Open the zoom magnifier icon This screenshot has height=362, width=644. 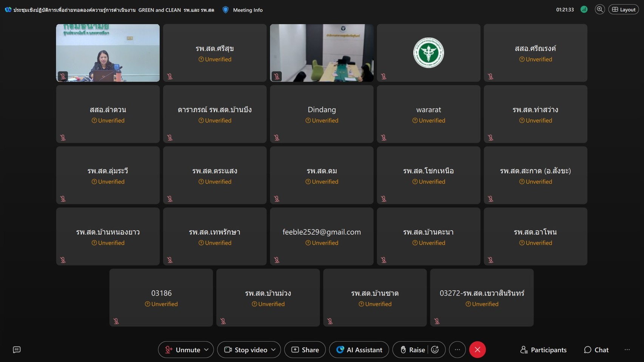pyautogui.click(x=599, y=9)
